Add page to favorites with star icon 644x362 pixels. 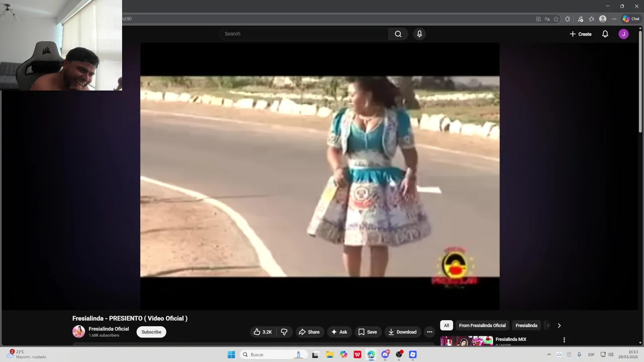point(556,19)
